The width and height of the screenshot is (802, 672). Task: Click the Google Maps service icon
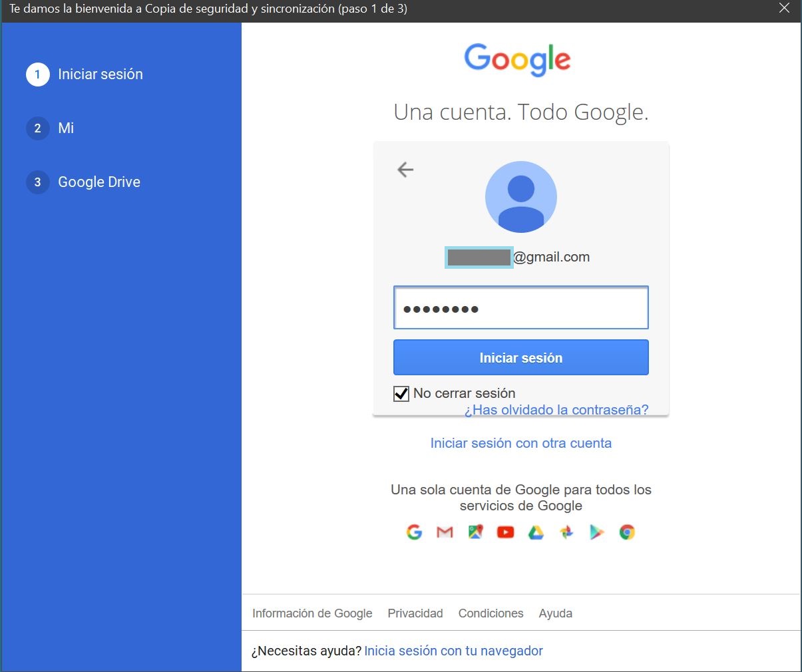475,532
